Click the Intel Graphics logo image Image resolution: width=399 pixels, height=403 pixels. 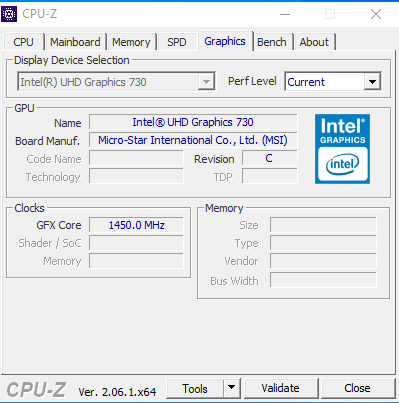[x=342, y=149]
